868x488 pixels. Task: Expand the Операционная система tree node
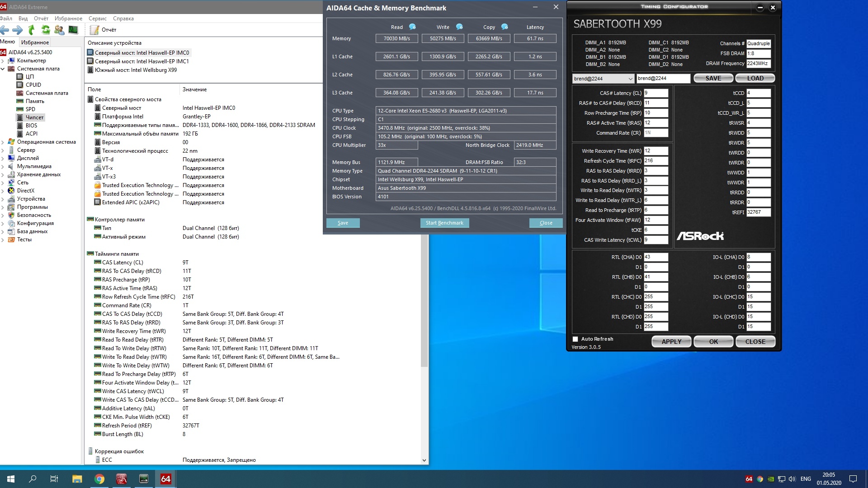pos(3,142)
